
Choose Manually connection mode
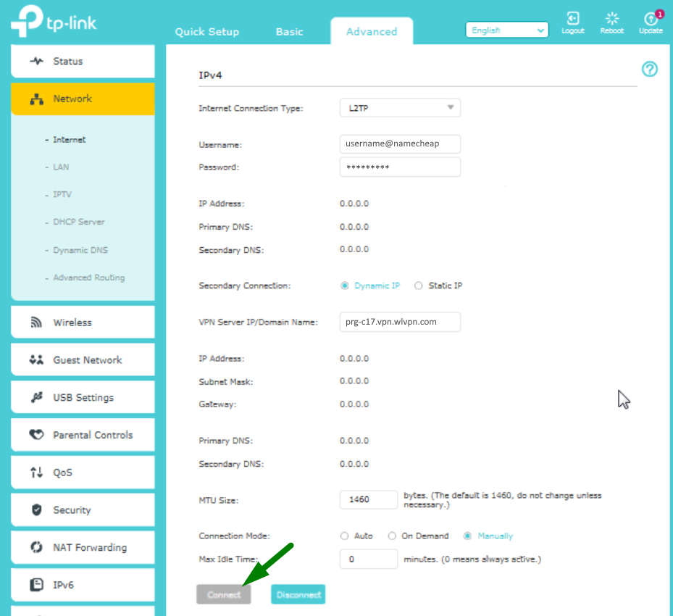coord(467,536)
